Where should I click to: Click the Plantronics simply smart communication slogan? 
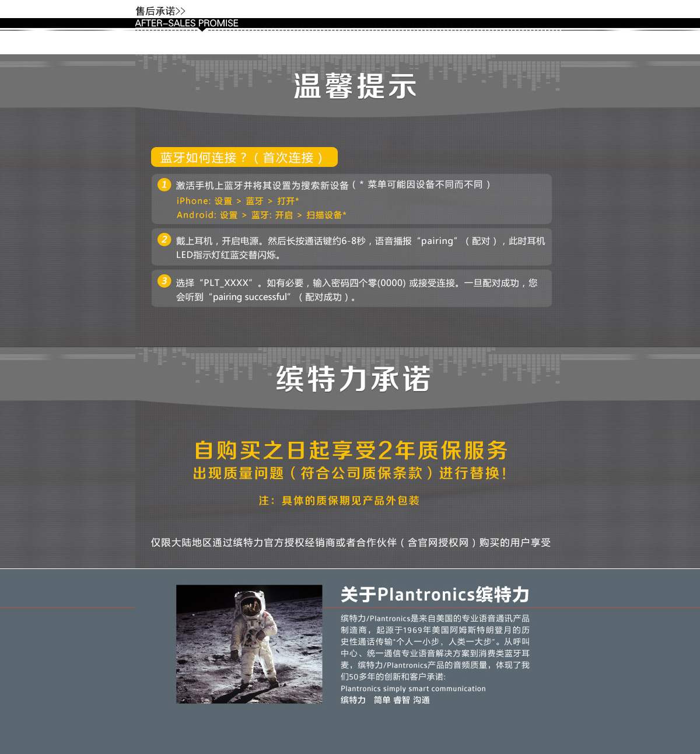pyautogui.click(x=413, y=689)
